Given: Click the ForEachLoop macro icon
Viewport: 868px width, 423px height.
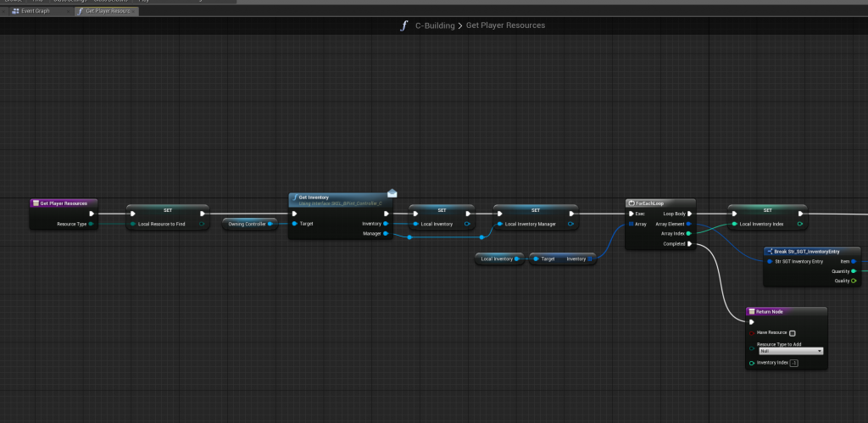Looking at the screenshot, I should point(632,203).
